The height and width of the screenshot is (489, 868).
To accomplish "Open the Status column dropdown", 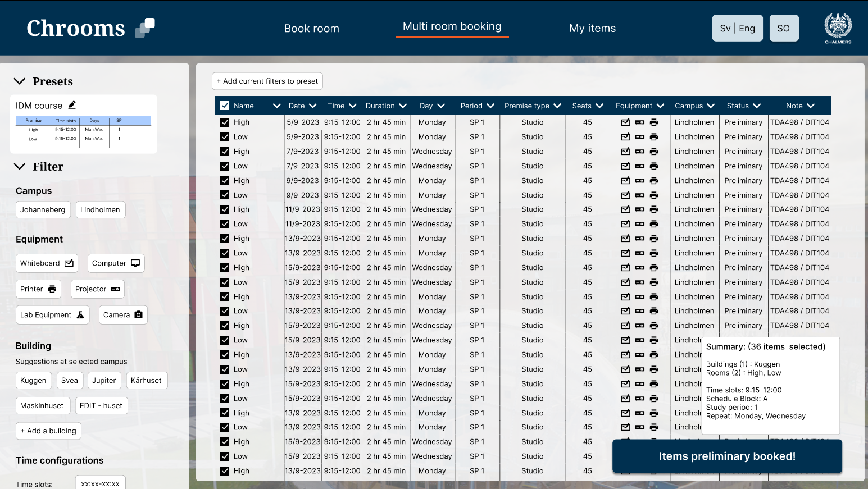I will pos(757,106).
